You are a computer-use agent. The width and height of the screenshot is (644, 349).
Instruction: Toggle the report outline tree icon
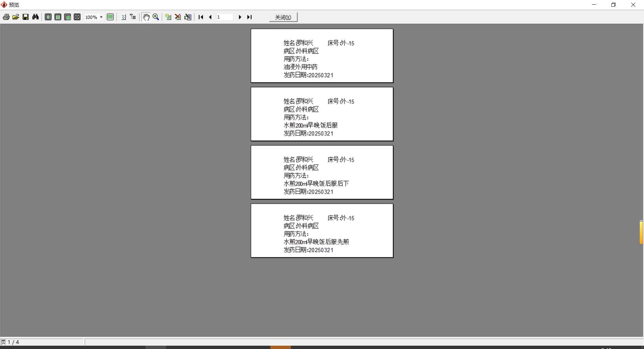tap(133, 17)
